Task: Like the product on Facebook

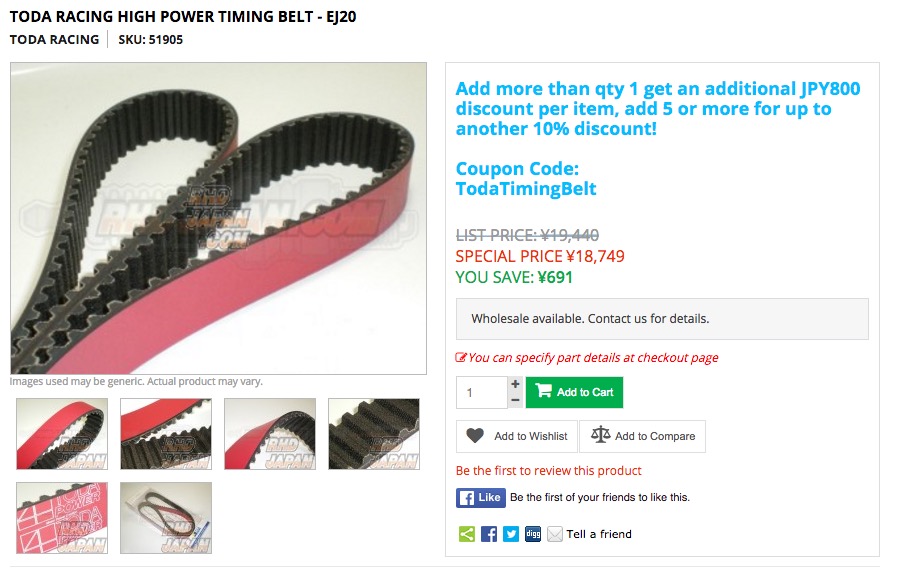Action: 481,497
